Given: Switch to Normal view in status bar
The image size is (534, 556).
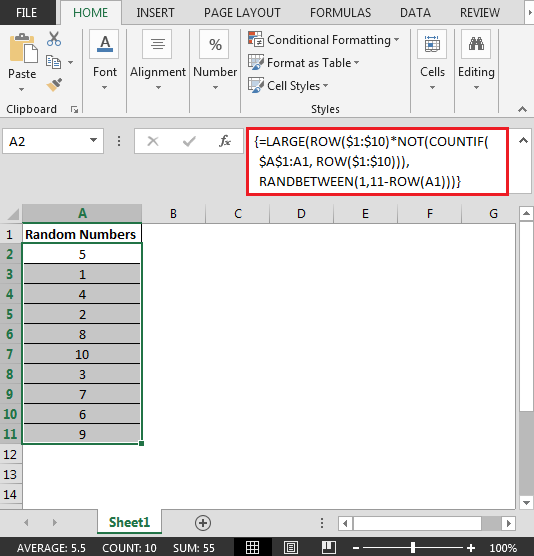Looking at the screenshot, I should (252, 547).
